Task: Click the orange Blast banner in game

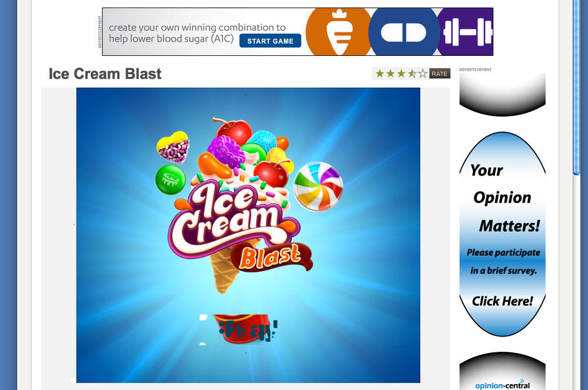Action: 271,257
